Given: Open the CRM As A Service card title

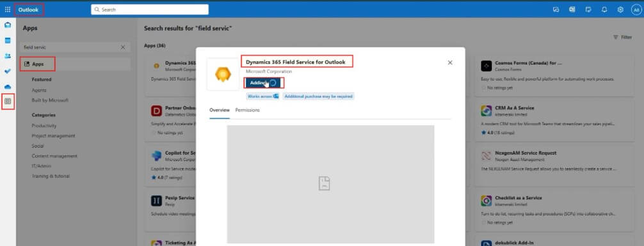Looking at the screenshot, I should [515, 108].
